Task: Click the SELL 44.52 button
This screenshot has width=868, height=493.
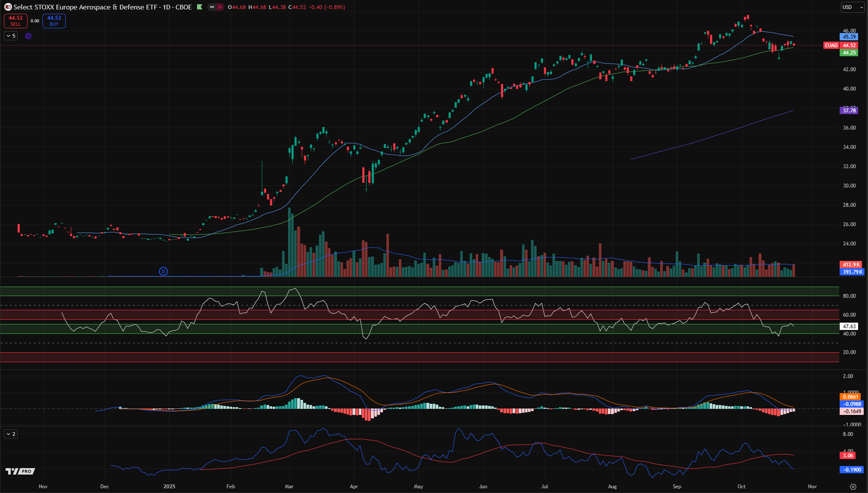Action: [15, 21]
